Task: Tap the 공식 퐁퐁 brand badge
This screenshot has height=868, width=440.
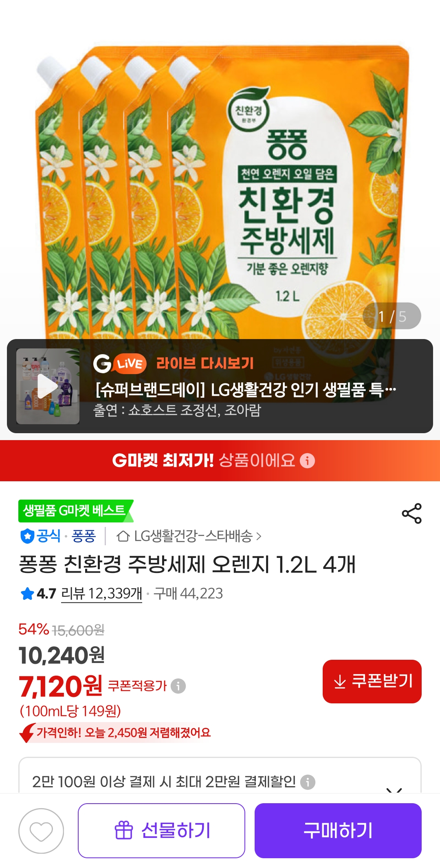Action: (x=58, y=536)
